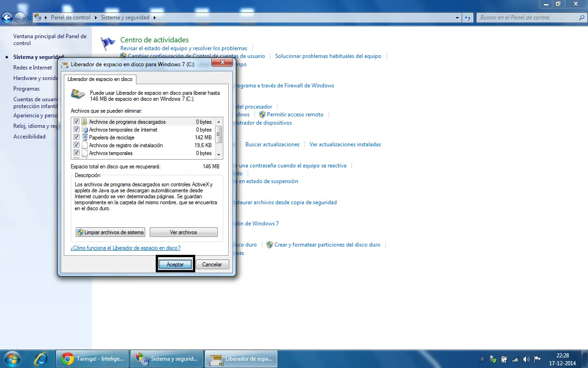Screen dimensions: 588x368
Task: Toggle the Archivos temporales checkbox
Action: pyautogui.click(x=77, y=153)
